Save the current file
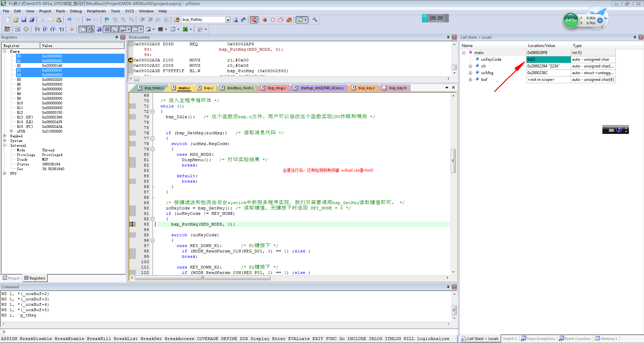 [x=24, y=20]
